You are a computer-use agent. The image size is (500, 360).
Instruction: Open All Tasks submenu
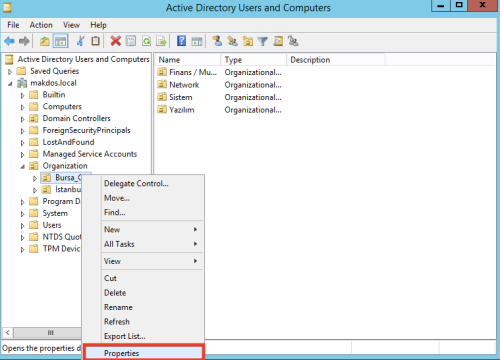point(143,244)
